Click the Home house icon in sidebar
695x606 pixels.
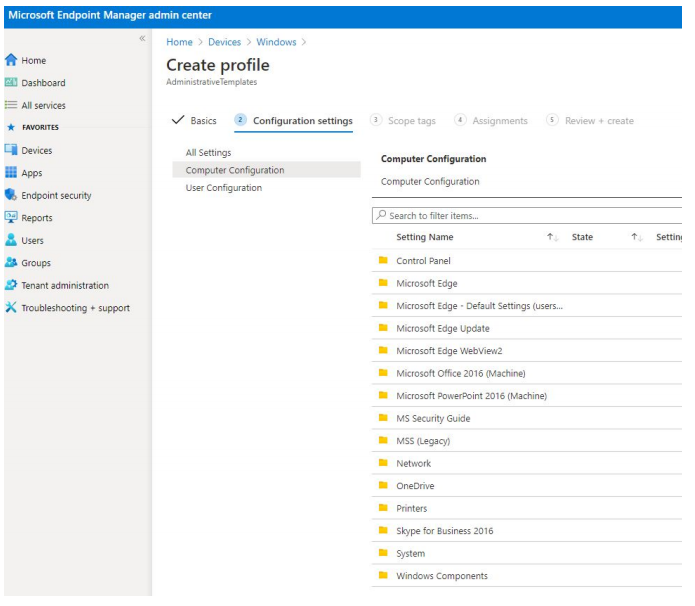11,60
